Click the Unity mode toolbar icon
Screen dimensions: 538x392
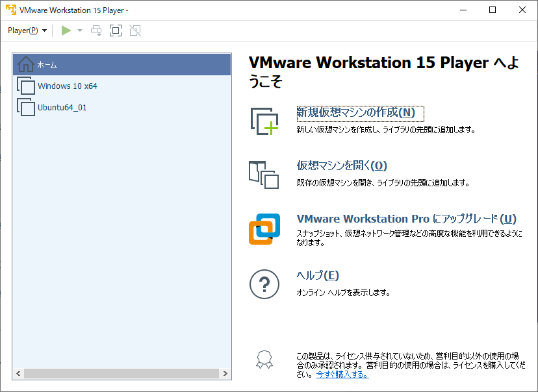coord(135,31)
